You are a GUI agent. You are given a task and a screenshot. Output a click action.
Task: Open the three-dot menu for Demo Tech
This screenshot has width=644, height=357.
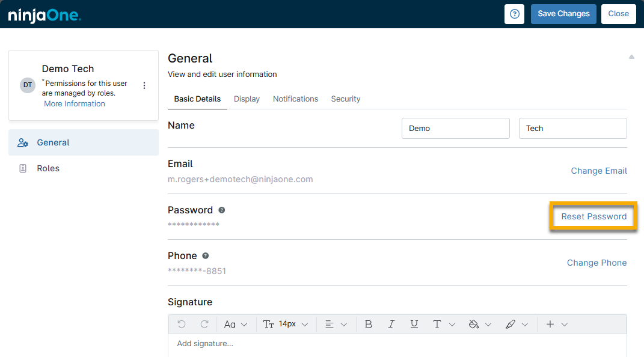144,86
